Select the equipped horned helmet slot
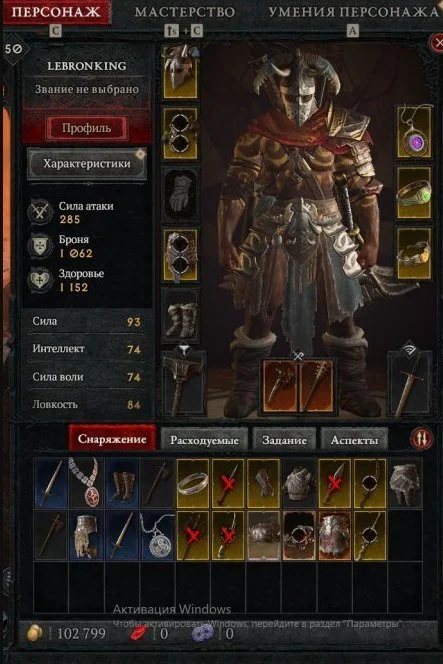This screenshot has width=443, height=664. coord(180,72)
